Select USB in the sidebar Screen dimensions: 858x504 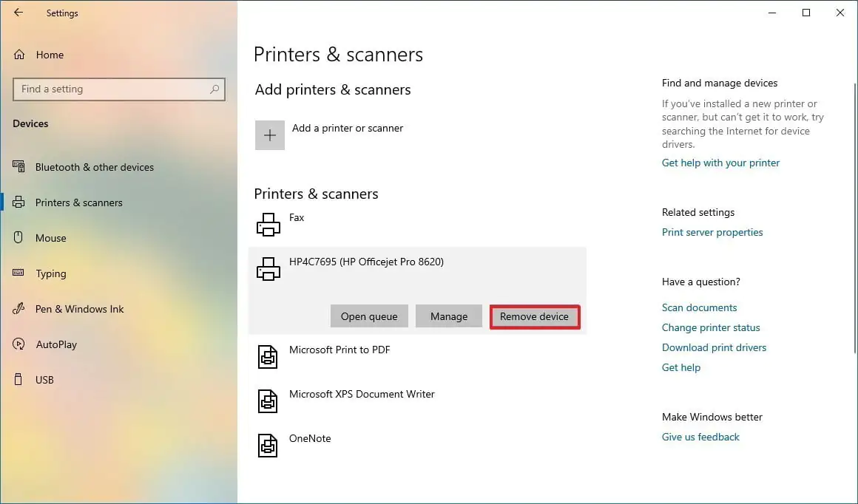[x=44, y=380]
